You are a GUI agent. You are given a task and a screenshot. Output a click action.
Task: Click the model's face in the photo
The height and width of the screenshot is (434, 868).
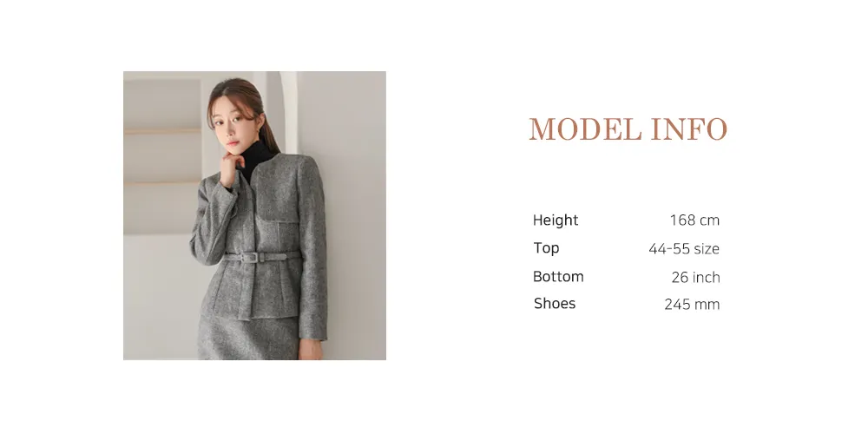coord(232,124)
